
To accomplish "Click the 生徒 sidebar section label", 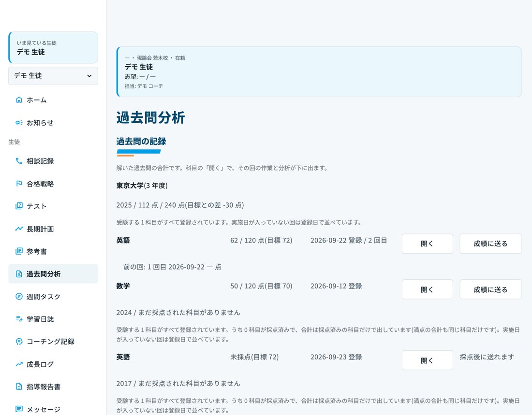I will click(x=14, y=142).
